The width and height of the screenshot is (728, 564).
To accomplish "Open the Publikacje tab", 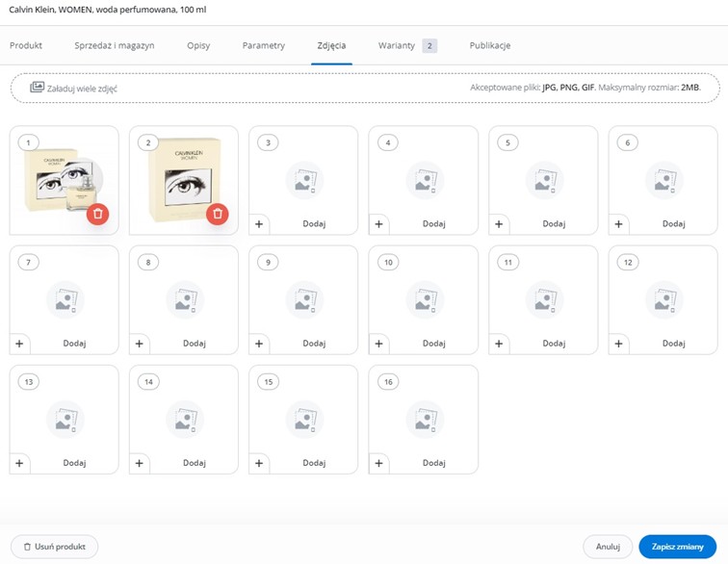I will (x=489, y=45).
